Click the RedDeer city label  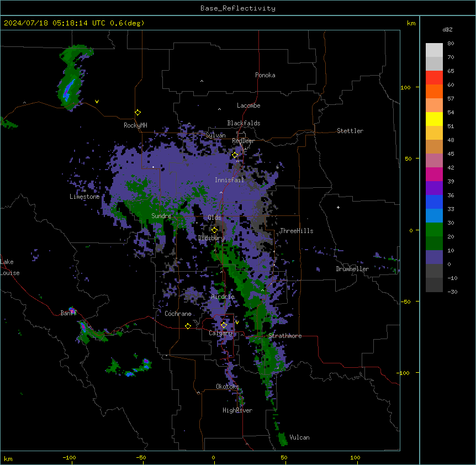(243, 141)
